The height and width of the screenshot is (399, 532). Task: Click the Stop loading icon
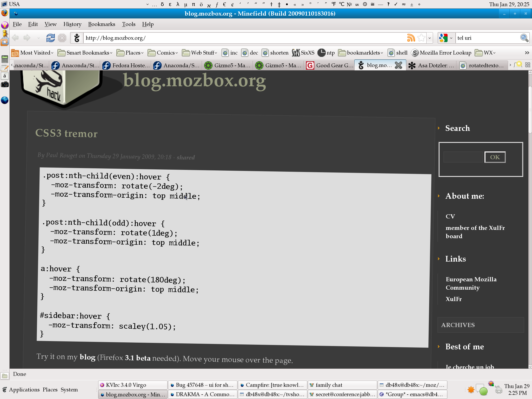(x=62, y=38)
